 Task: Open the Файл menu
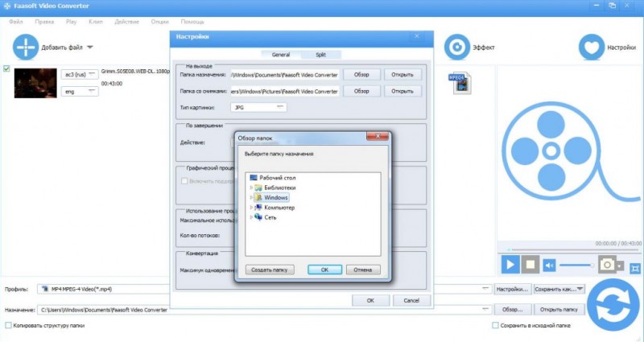point(15,22)
